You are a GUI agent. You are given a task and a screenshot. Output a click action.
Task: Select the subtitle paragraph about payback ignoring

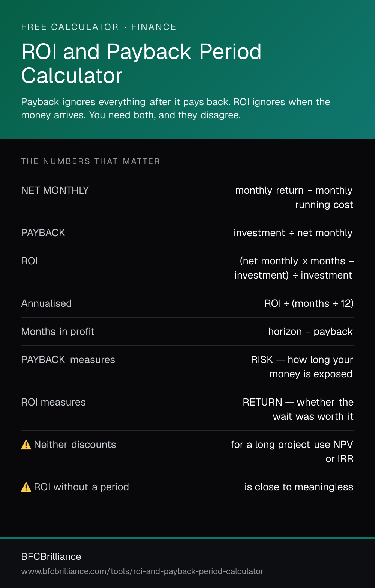176,109
